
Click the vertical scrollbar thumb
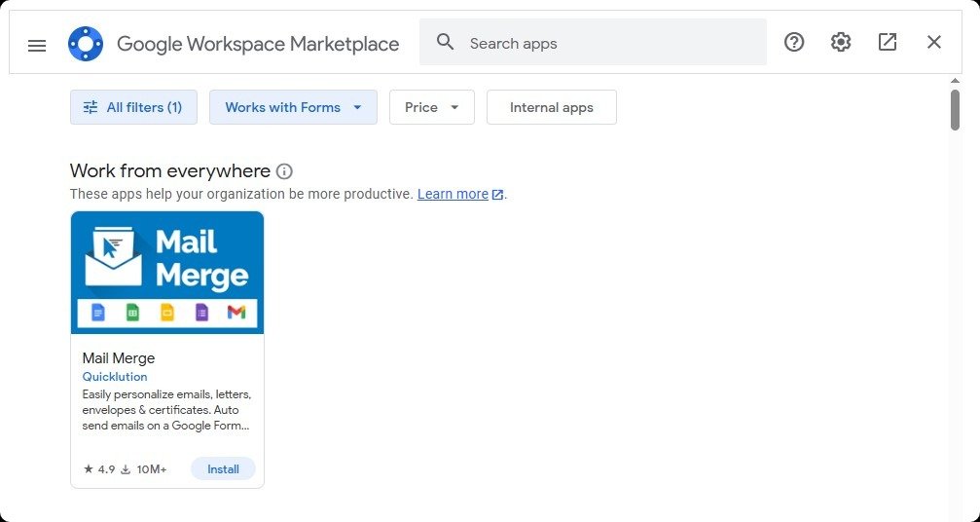click(x=955, y=109)
